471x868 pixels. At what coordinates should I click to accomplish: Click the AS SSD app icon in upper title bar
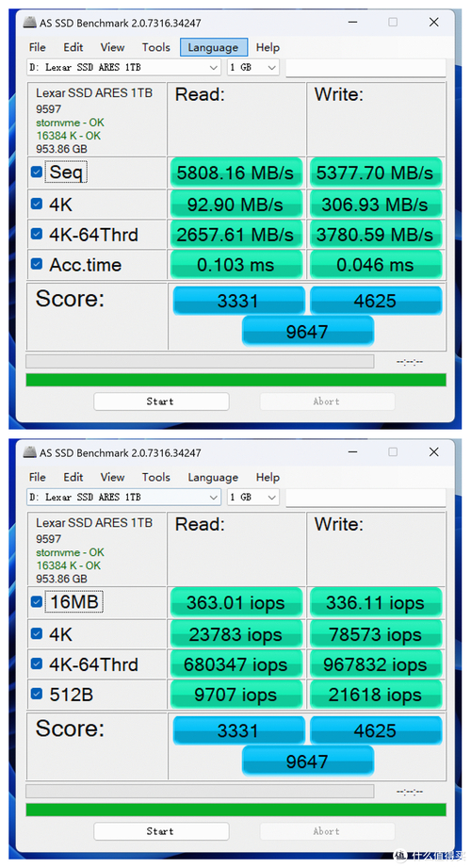click(x=29, y=23)
